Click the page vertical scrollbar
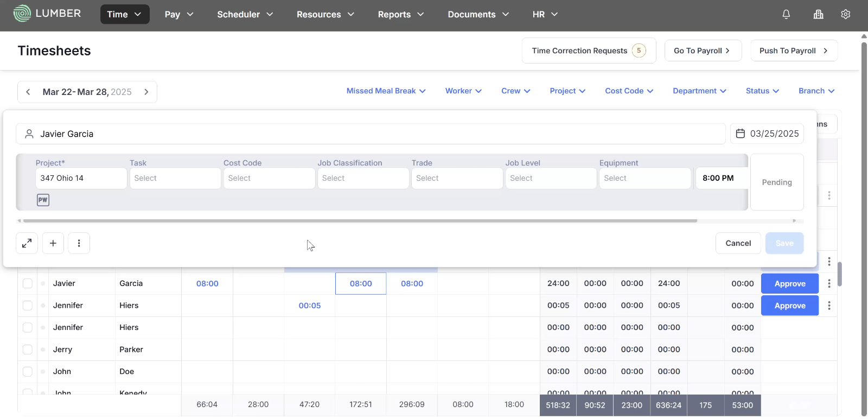The height and width of the screenshot is (419, 868). [864, 228]
